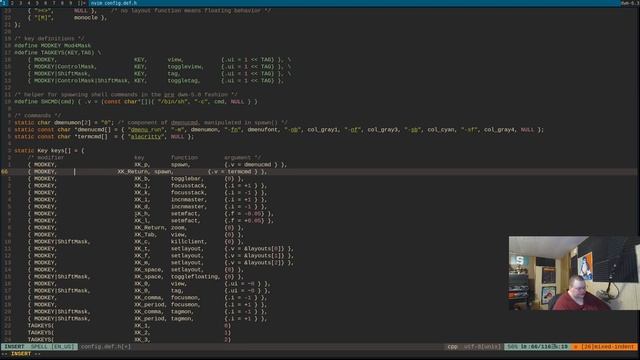The width and height of the screenshot is (640, 360).
Task: Click the TAGKEYS XK_1 line
Action: 129,325
